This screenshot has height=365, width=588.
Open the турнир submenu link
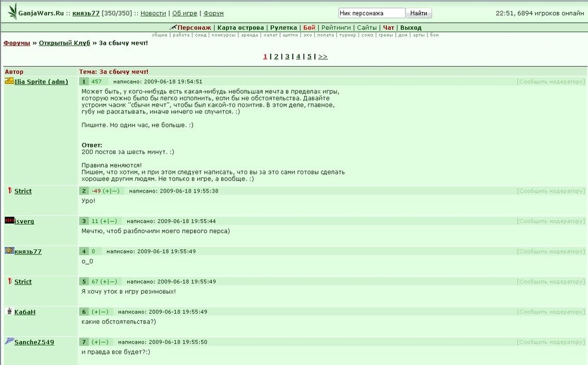tap(348, 35)
